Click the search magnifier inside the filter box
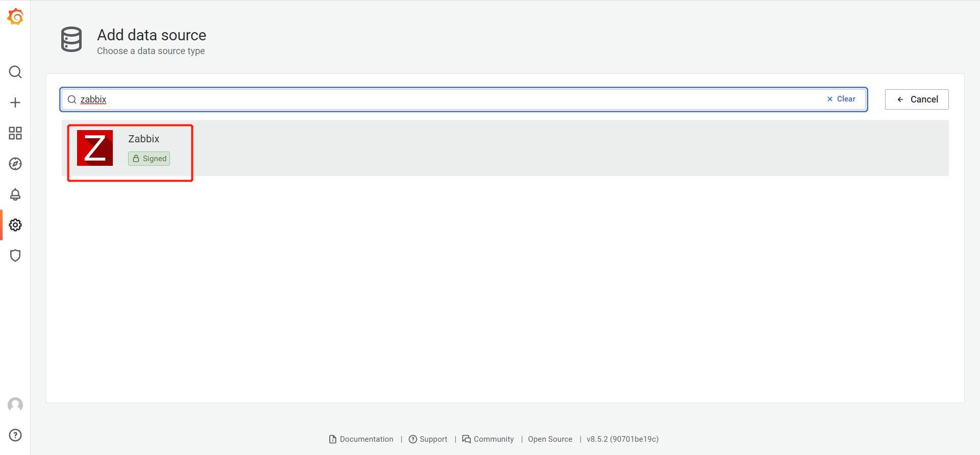Image resolution: width=980 pixels, height=455 pixels. coord(72,99)
